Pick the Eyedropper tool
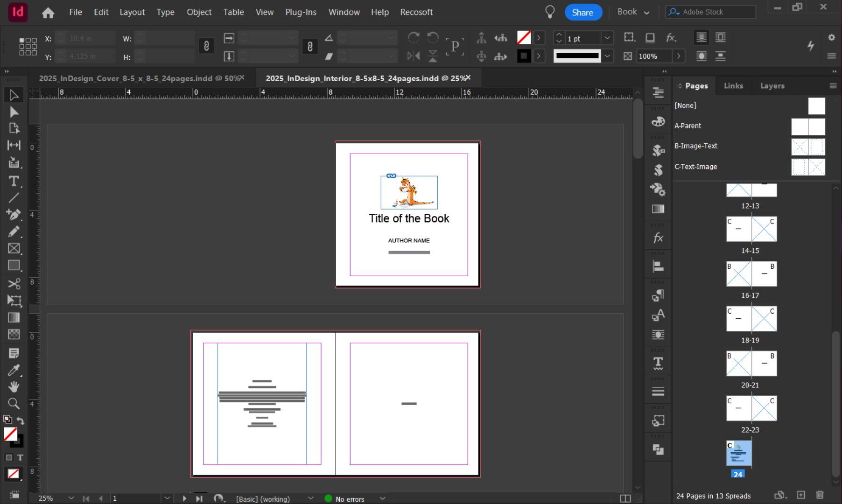 pos(14,370)
